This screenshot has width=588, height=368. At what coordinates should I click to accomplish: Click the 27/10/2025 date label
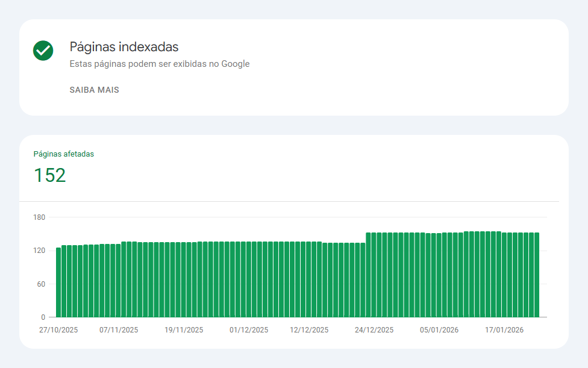tap(58, 330)
